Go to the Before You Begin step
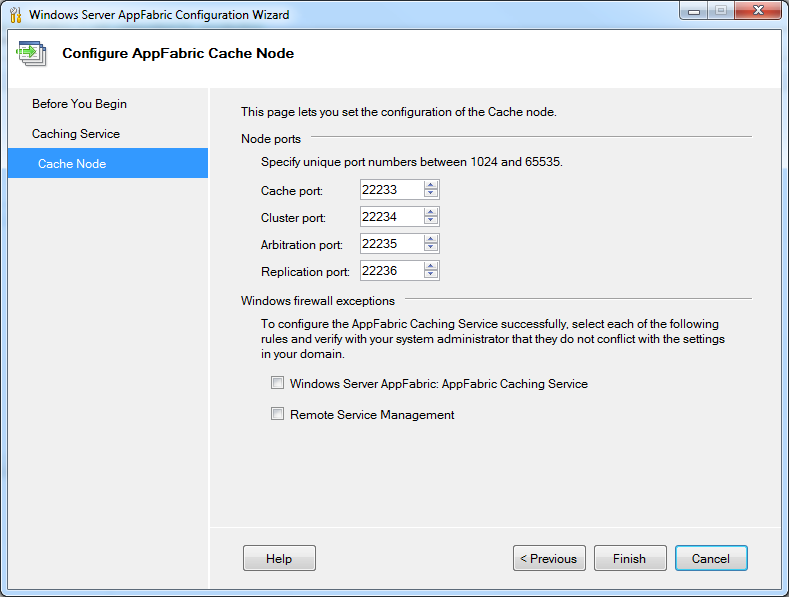Viewport: 789px width, 597px height. [x=80, y=104]
